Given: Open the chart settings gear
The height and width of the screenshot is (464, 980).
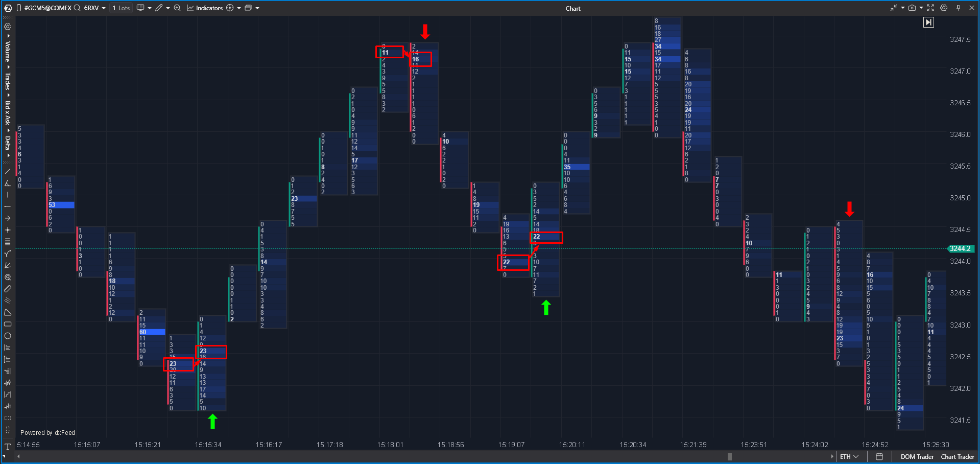Looking at the screenshot, I should click(944, 8).
